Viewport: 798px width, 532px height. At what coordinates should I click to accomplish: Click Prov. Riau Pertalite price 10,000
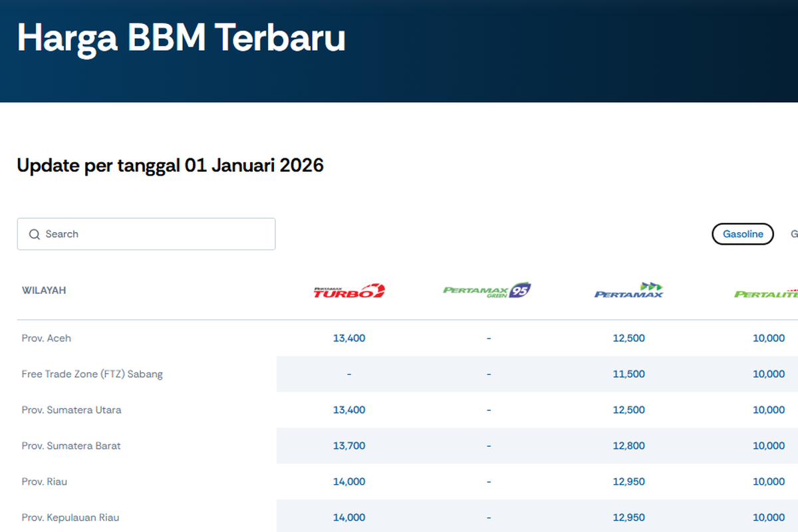tap(769, 481)
